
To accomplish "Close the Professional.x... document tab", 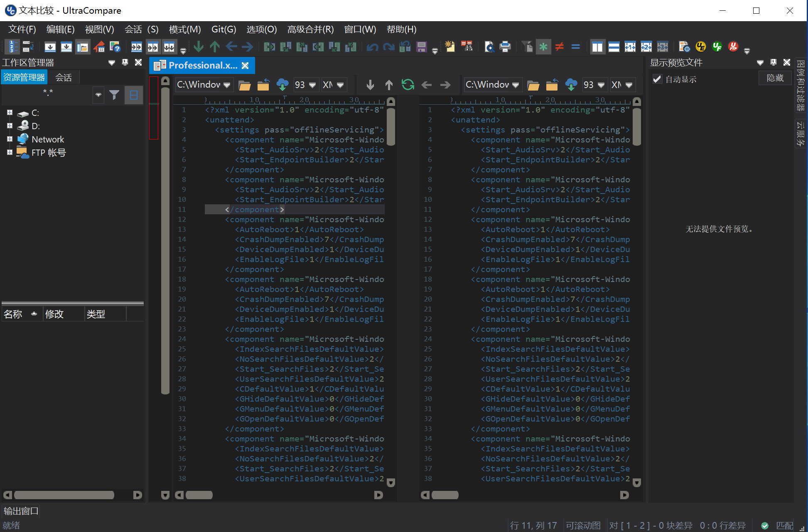I will click(x=245, y=66).
